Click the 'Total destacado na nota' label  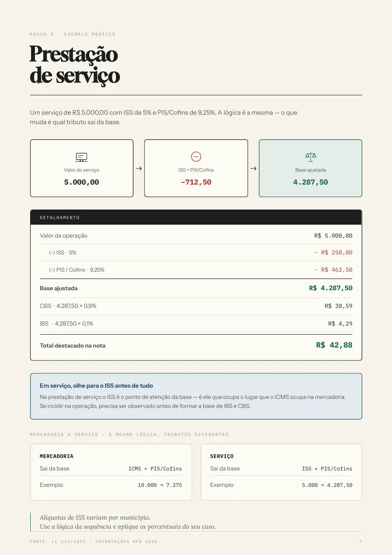pyautogui.click(x=72, y=346)
